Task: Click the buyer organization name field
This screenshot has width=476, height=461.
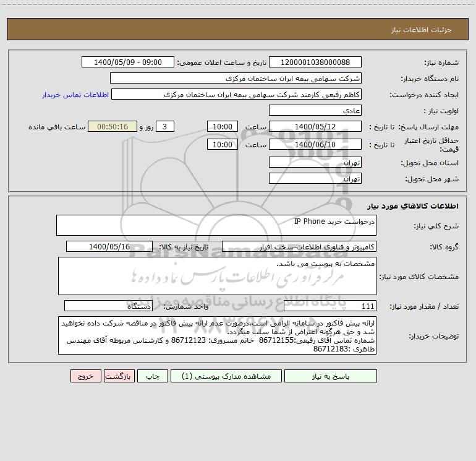Action: (236, 78)
